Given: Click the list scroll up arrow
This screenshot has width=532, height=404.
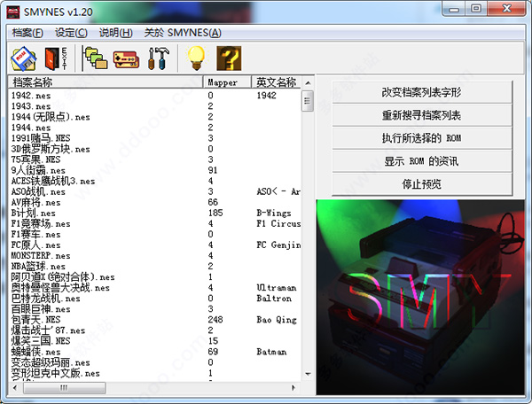Looking at the screenshot, I should pos(308,83).
